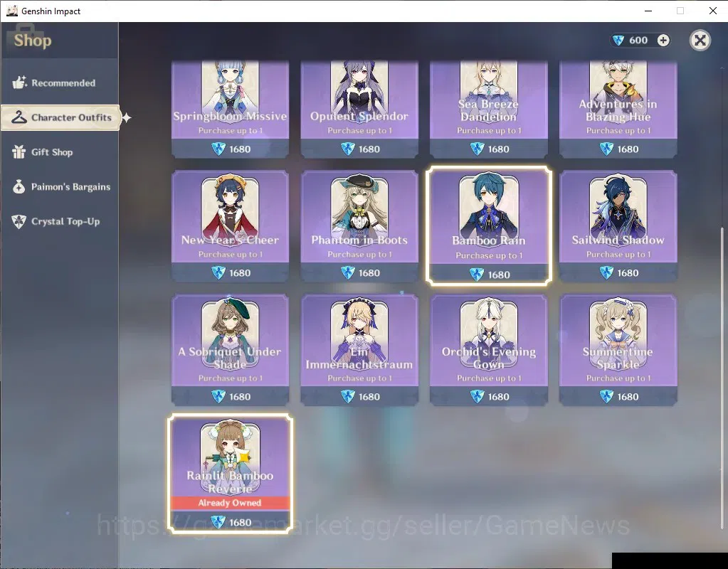Click the money bag Paimon's Bargains icon
728x569 pixels.
[19, 186]
